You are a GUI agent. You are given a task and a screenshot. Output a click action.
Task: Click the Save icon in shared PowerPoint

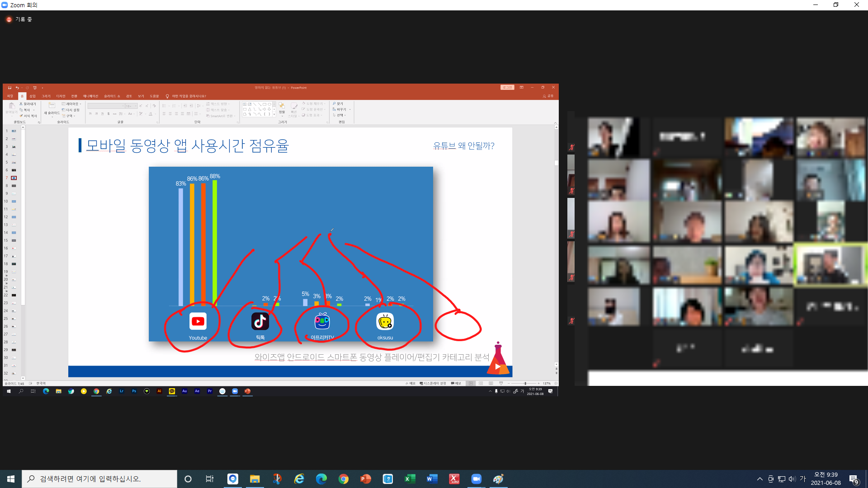9,88
